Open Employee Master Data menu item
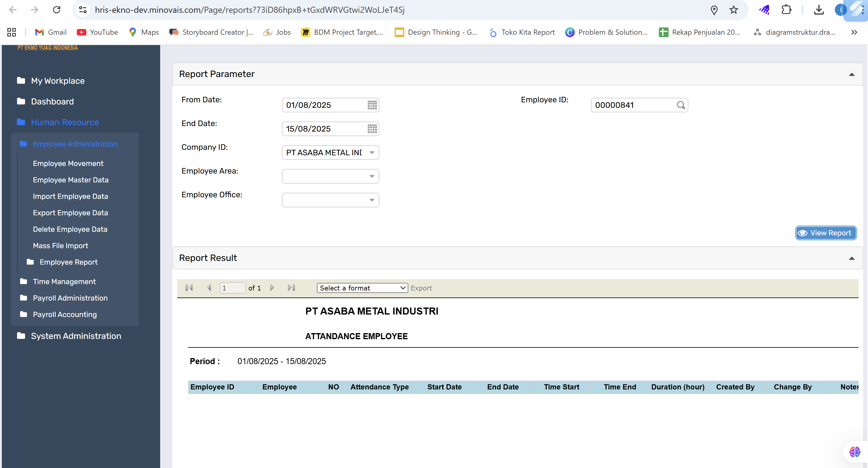This screenshot has height=468, width=868. coord(71,180)
